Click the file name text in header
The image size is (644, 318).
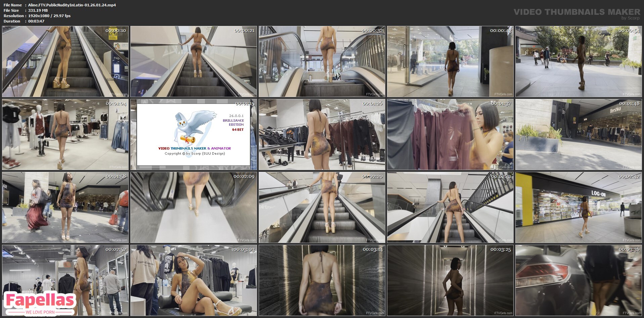[72, 5]
